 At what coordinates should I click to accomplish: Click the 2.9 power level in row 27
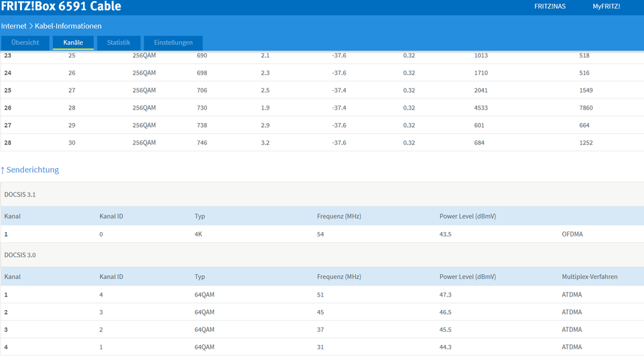click(x=266, y=125)
